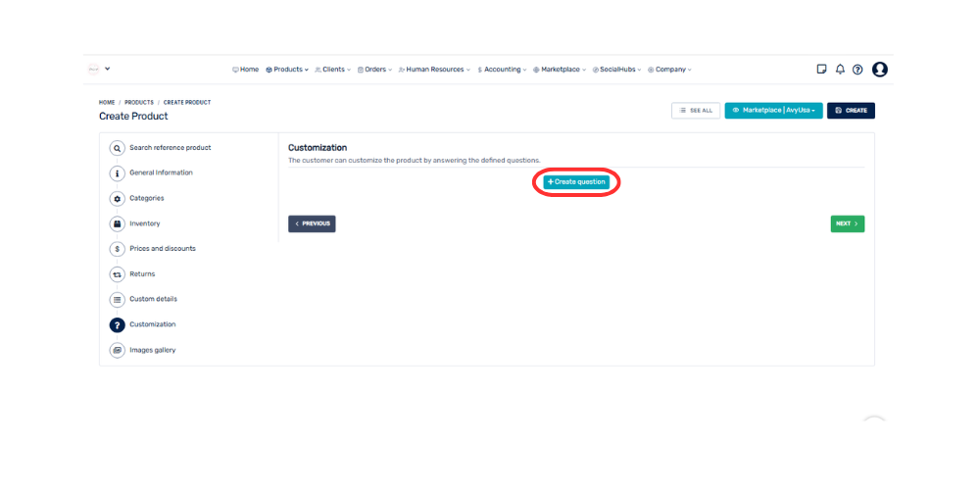Expand the Products menu dropdown

(x=287, y=70)
